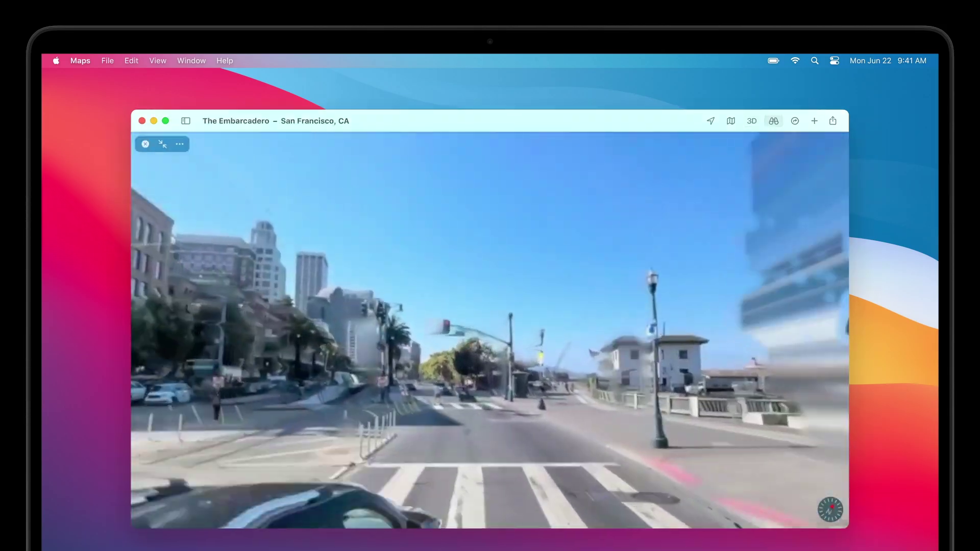This screenshot has height=551, width=980.
Task: Click the Mon Jun 22 9:41 AM clock
Action: (x=888, y=61)
